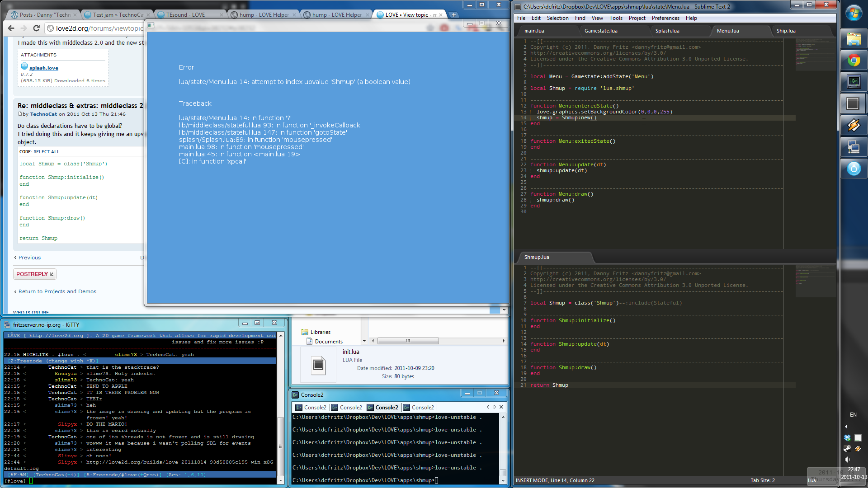Screen dimensions: 868x488
Task: Close the TEsound - LOVE Chrome tab
Action: point(222,15)
